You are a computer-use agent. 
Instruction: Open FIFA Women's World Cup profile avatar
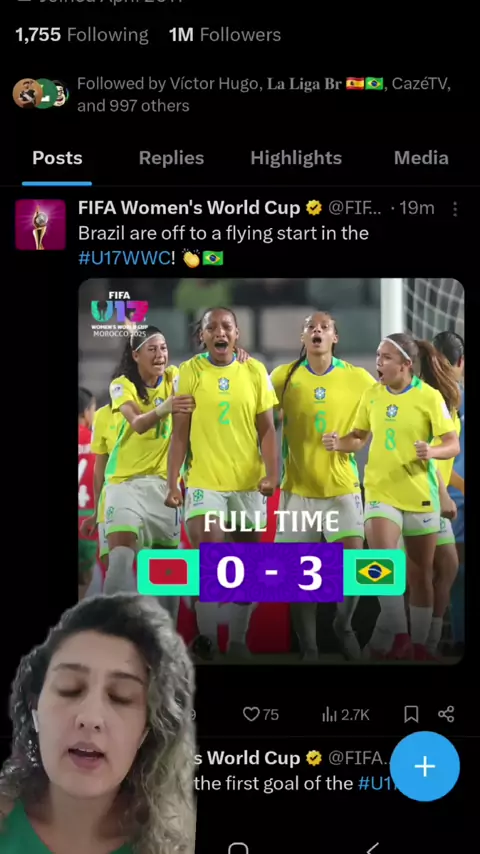pyautogui.click(x=40, y=224)
